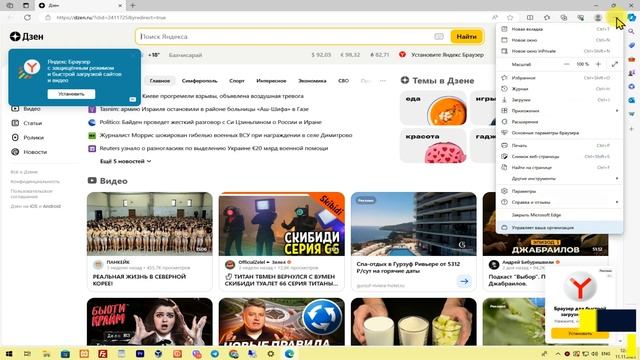Screen dimensions: 640x360
Task: Click the yellow Найти button
Action: [x=467, y=36]
